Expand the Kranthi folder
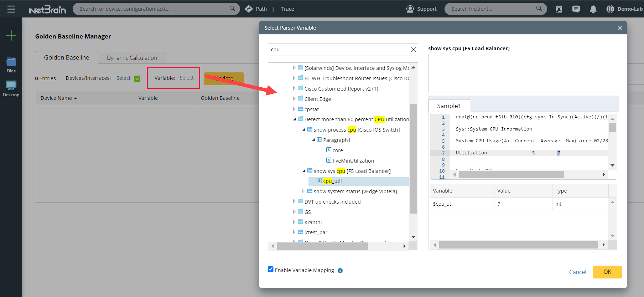644x297 pixels. coord(294,222)
